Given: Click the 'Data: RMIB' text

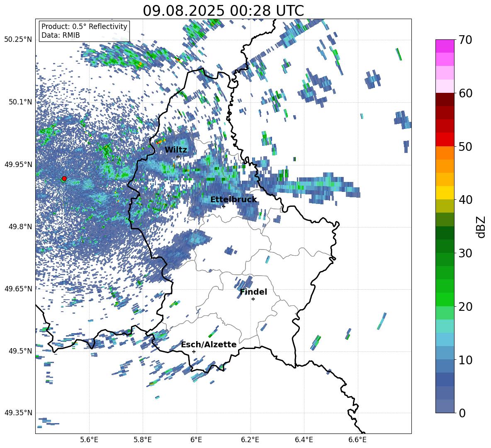Looking at the screenshot, I should 61,35.
